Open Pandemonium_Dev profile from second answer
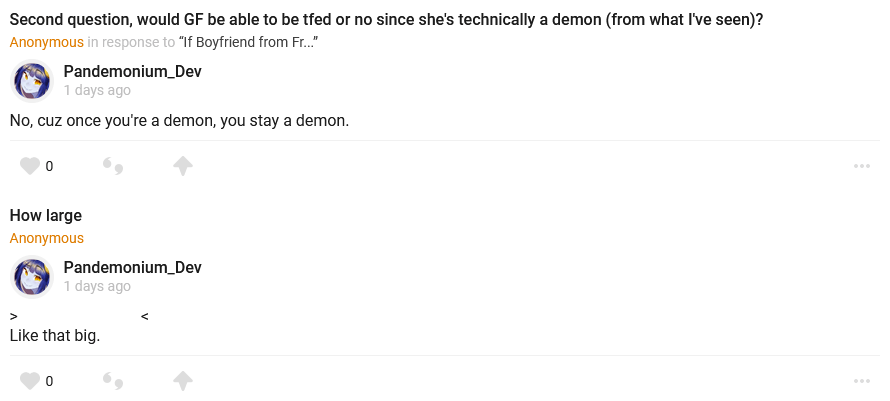 coord(132,267)
